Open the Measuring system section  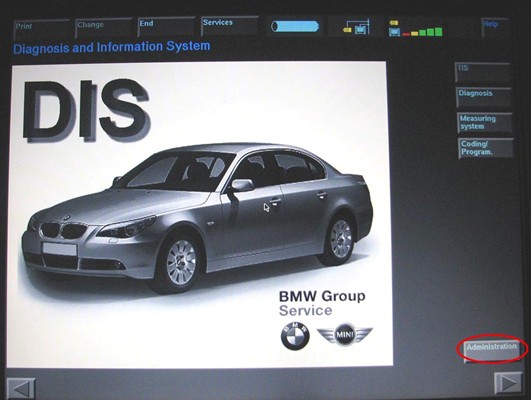(x=485, y=123)
